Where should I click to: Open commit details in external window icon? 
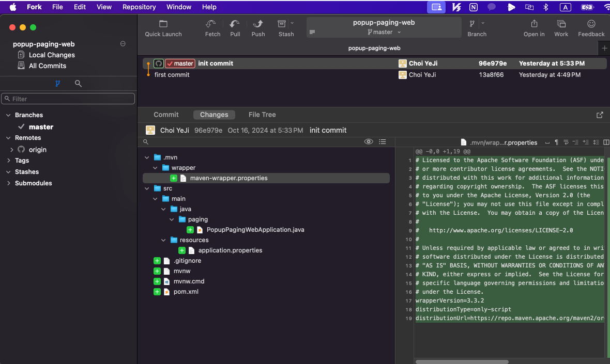tap(600, 115)
